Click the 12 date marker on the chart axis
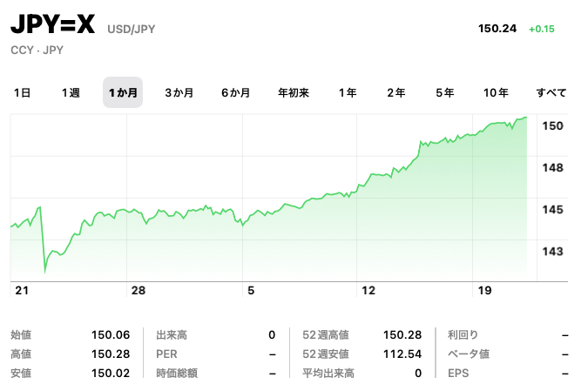 (368, 290)
